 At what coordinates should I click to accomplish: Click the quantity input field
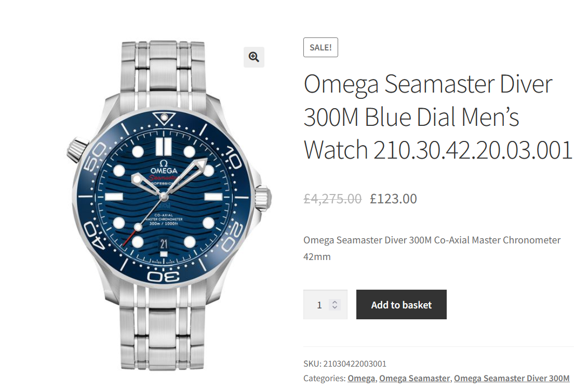(x=319, y=305)
